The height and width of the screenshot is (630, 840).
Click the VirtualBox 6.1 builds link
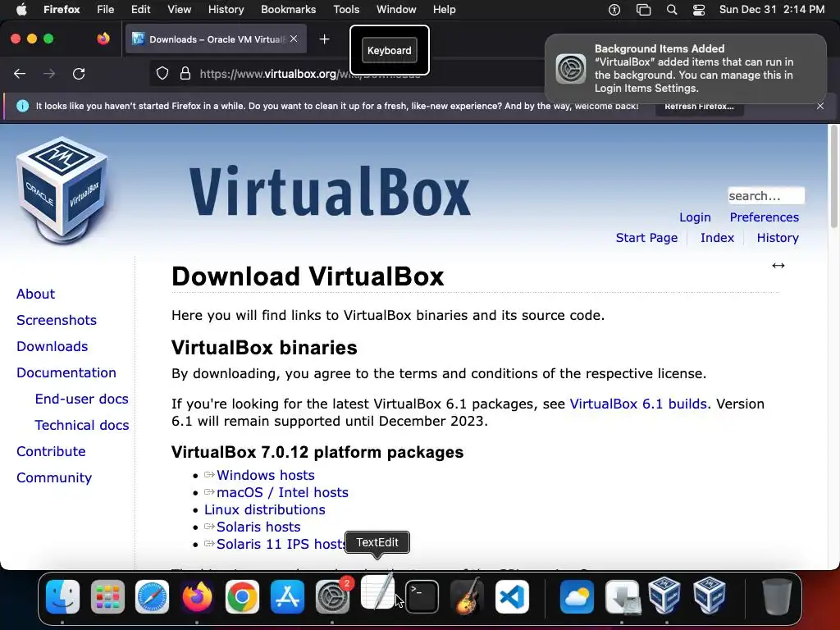point(638,404)
